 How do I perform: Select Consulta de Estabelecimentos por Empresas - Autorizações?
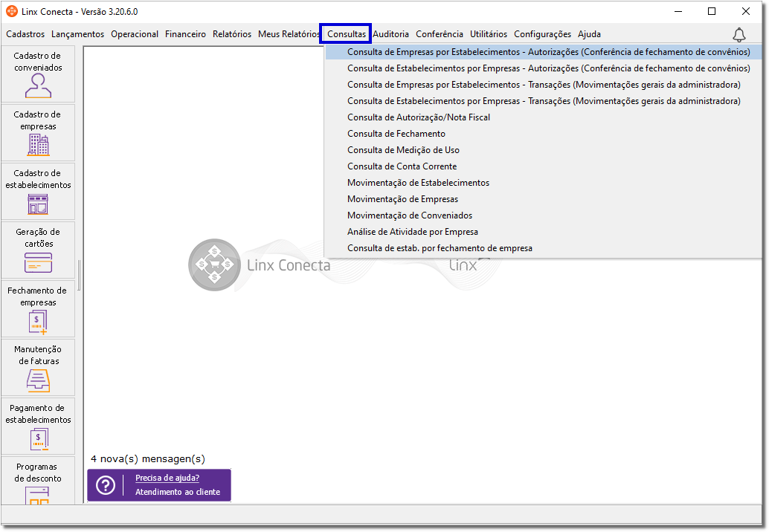pyautogui.click(x=544, y=68)
